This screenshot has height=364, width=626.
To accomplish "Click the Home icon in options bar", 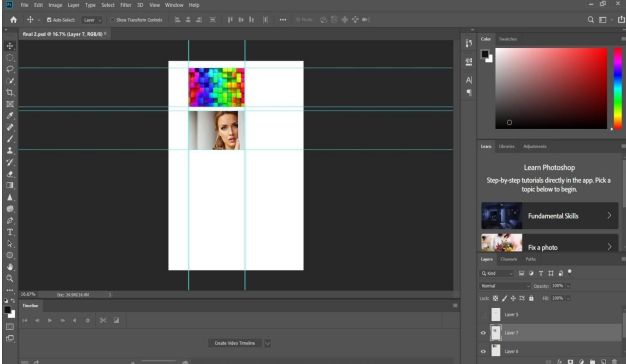I will (x=14, y=20).
